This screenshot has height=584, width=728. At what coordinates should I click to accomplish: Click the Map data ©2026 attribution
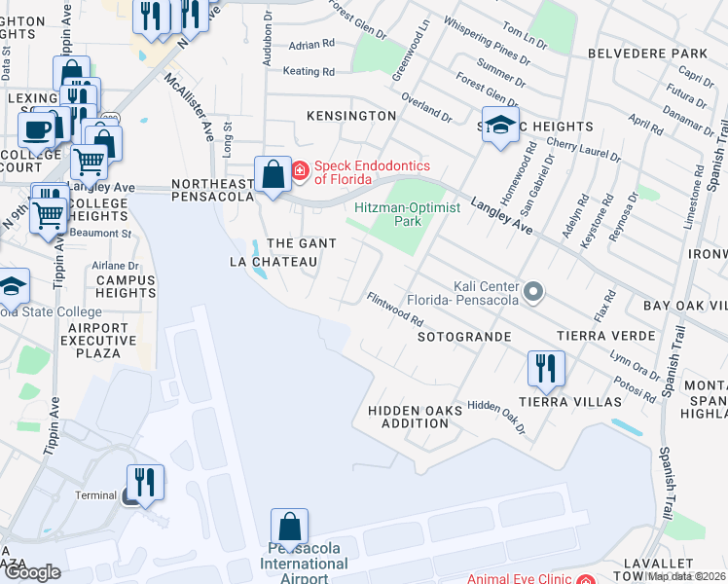coord(686,576)
